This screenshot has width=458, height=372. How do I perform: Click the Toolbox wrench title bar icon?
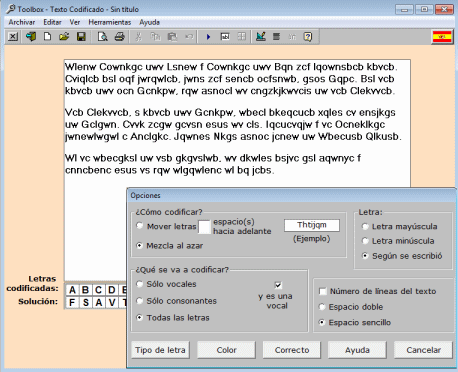(x=11, y=9)
